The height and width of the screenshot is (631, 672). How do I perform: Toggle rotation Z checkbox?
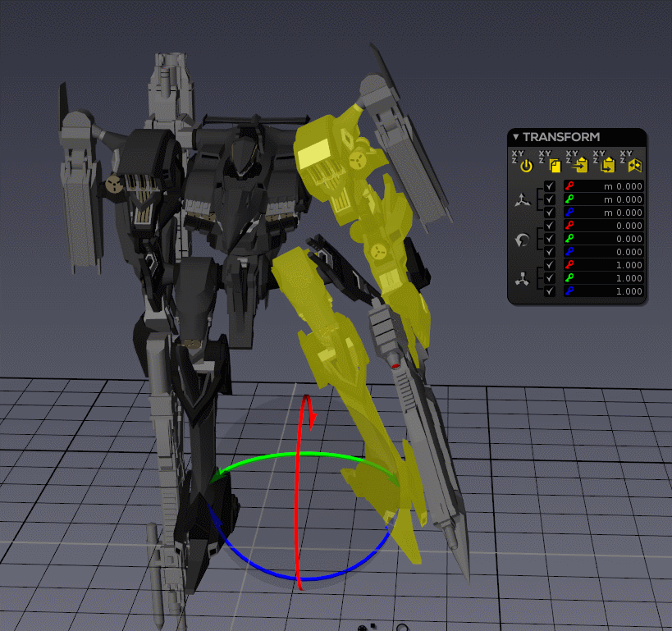pos(550,252)
